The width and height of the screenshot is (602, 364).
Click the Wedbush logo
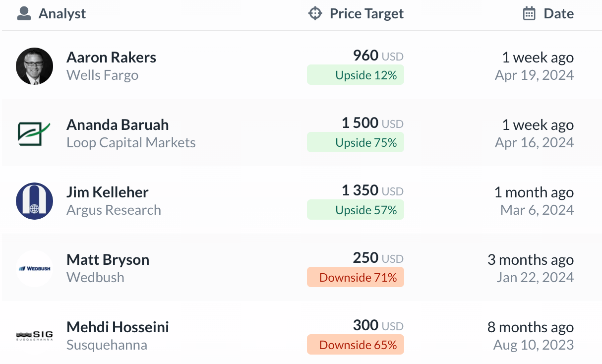pyautogui.click(x=34, y=268)
